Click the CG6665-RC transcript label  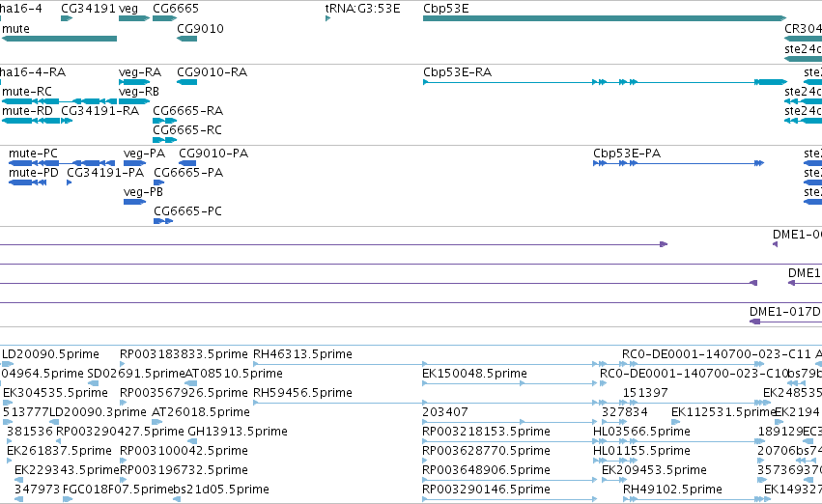point(187,130)
